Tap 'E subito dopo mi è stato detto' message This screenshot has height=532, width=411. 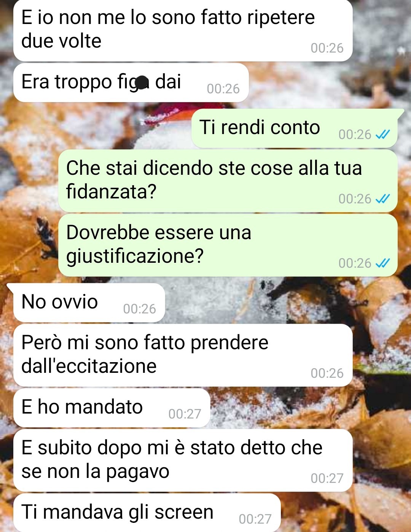183,460
